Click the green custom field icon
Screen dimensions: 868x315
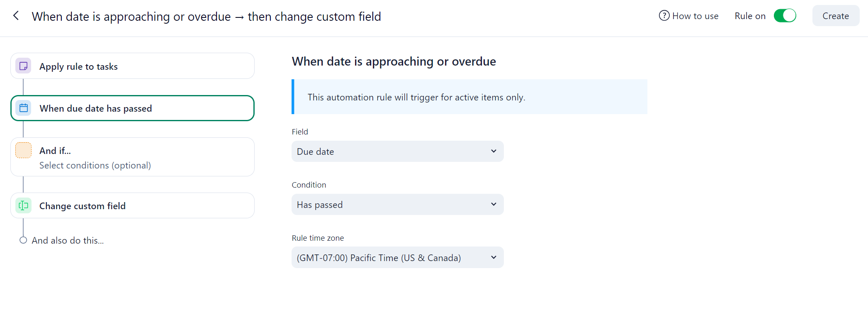[24, 206]
